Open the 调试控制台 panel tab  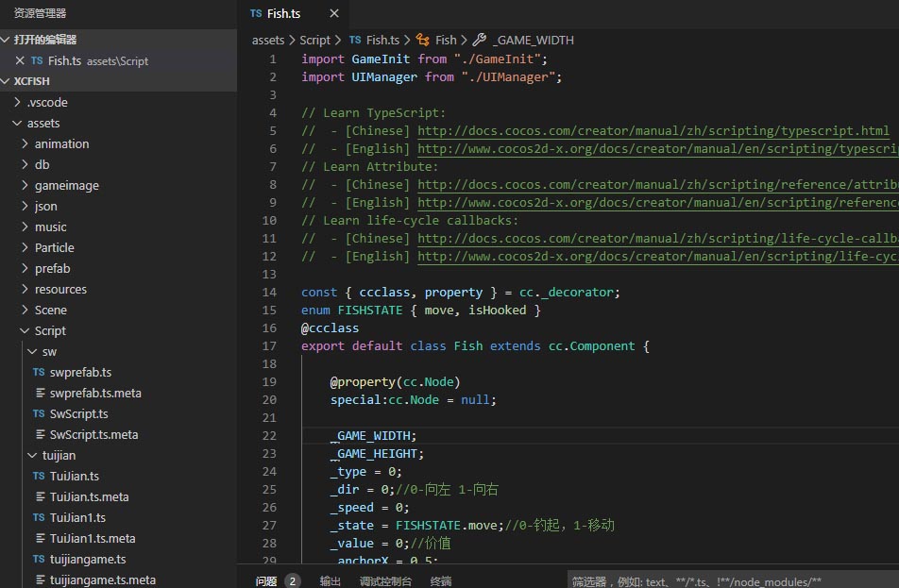click(x=385, y=581)
